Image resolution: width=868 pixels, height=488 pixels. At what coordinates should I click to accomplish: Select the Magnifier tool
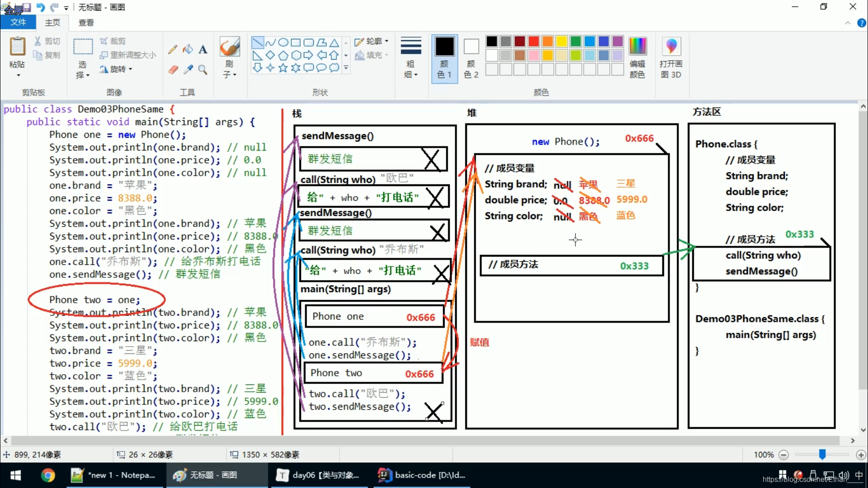pos(203,70)
